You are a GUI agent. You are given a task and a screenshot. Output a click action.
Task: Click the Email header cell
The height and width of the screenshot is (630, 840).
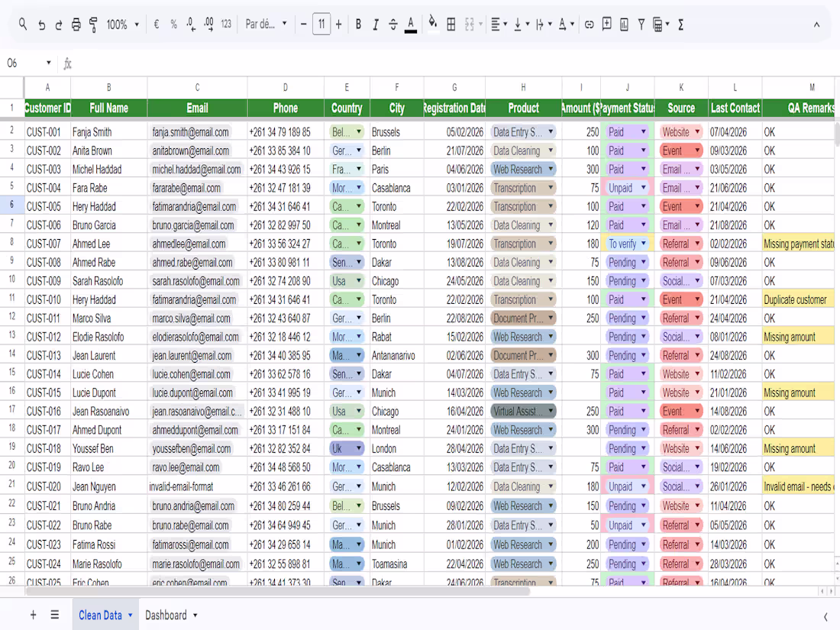(197, 108)
